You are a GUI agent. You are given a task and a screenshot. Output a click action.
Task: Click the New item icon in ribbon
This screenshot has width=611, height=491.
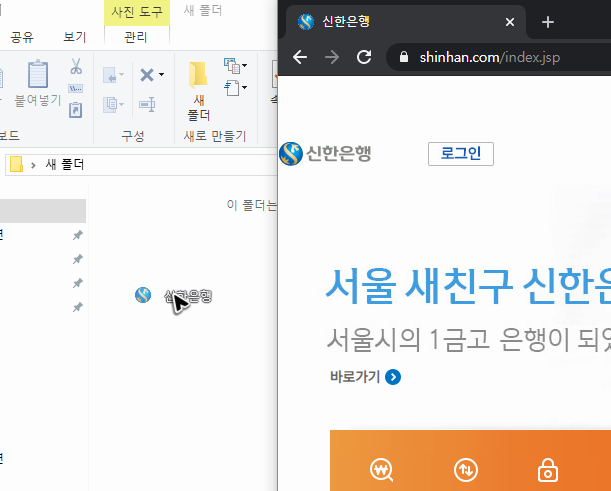pos(232,65)
